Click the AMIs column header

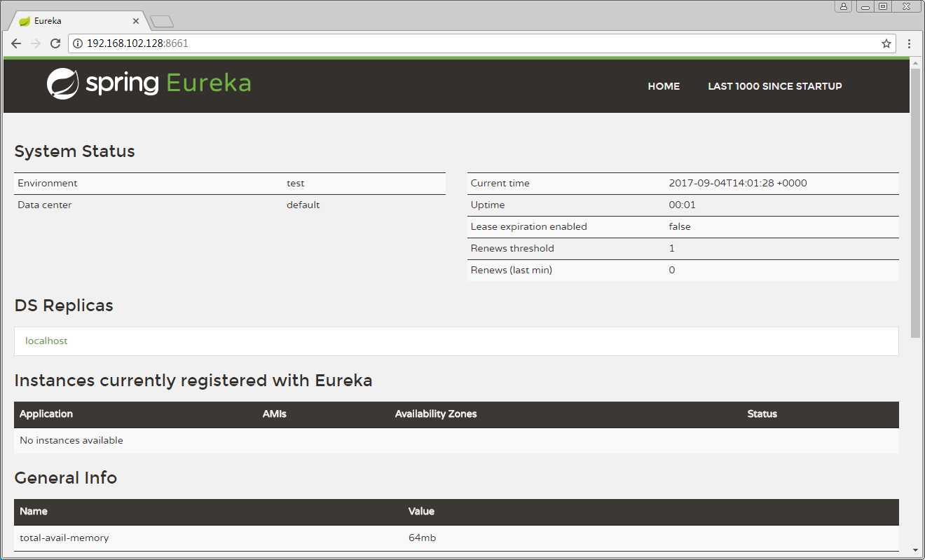tap(275, 414)
